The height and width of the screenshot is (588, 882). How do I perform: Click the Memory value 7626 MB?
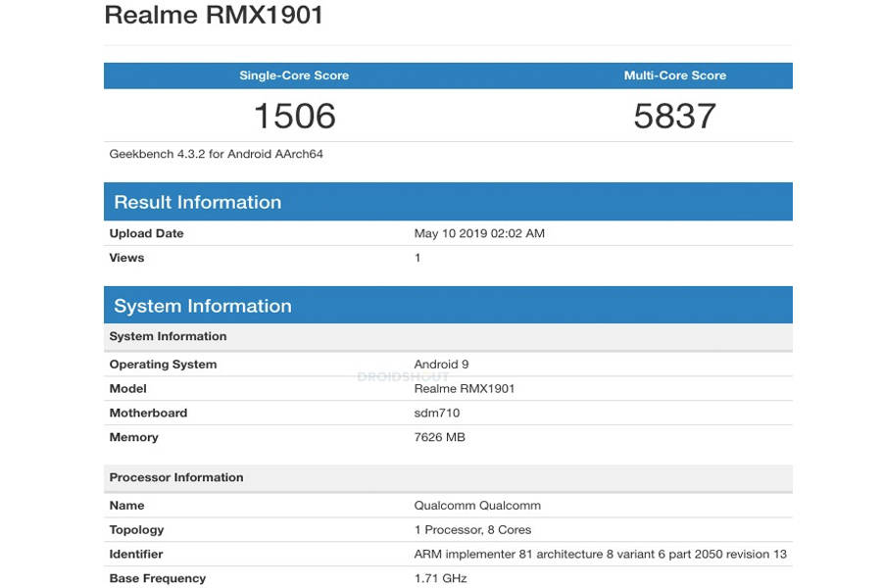pos(440,437)
